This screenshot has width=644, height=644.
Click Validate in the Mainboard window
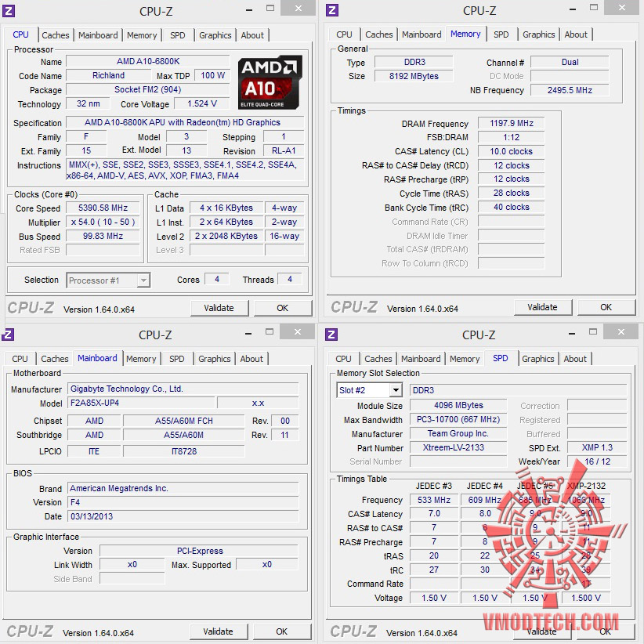tap(219, 631)
